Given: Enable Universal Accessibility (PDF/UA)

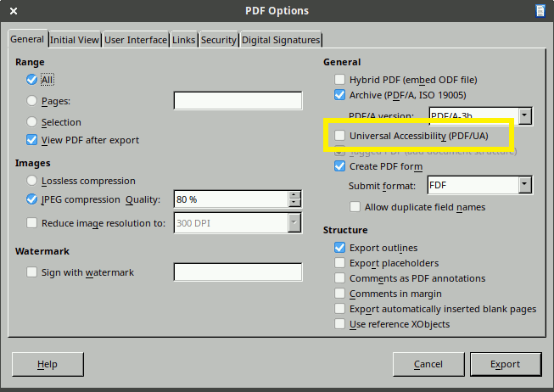Looking at the screenshot, I should click(340, 136).
